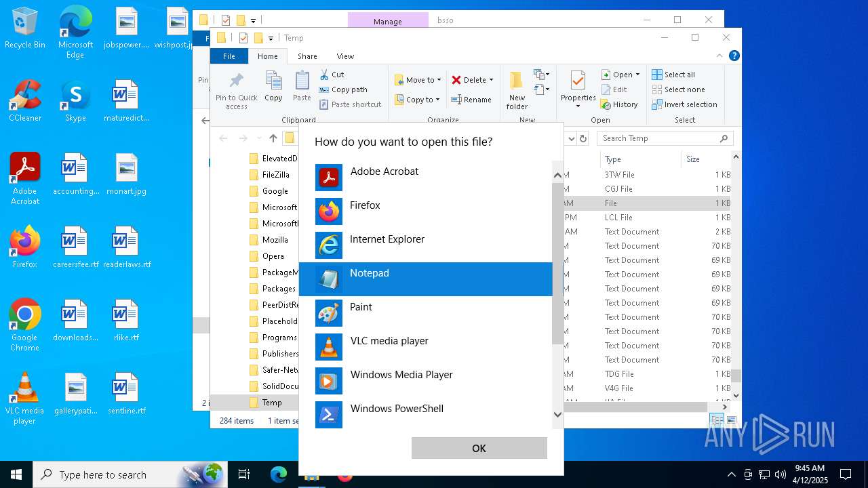The width and height of the screenshot is (868, 488).
Task: Open Explorer help question mark icon
Action: pyautogui.click(x=734, y=56)
